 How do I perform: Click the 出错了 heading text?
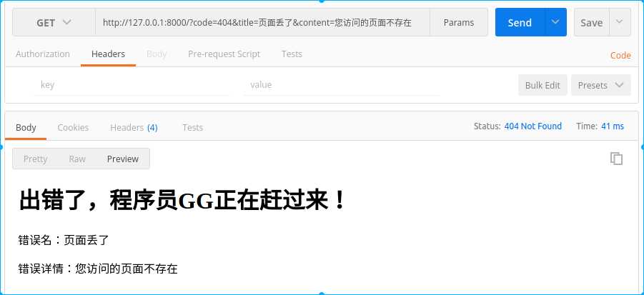pyautogui.click(x=184, y=201)
